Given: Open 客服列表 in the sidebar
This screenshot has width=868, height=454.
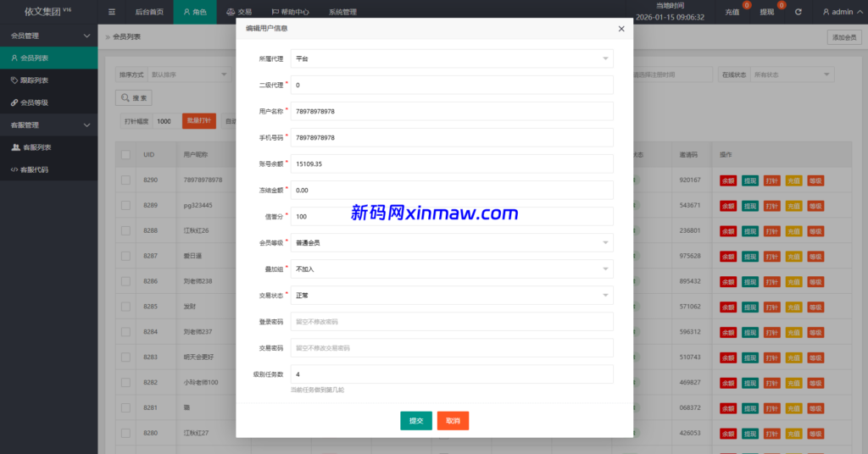Looking at the screenshot, I should coord(48,147).
